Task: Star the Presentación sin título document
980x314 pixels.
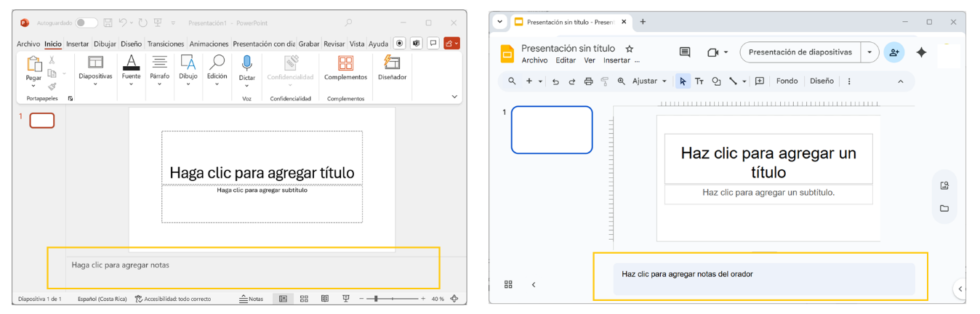Action: point(630,49)
